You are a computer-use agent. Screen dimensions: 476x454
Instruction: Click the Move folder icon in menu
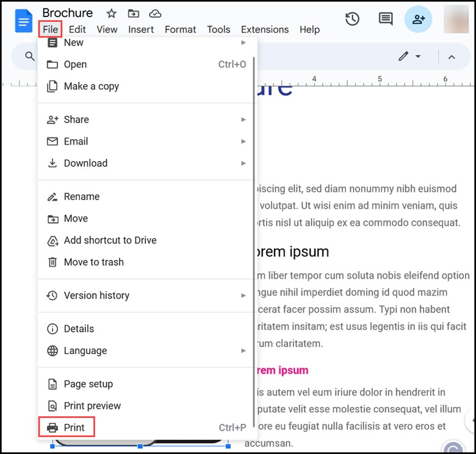(53, 219)
